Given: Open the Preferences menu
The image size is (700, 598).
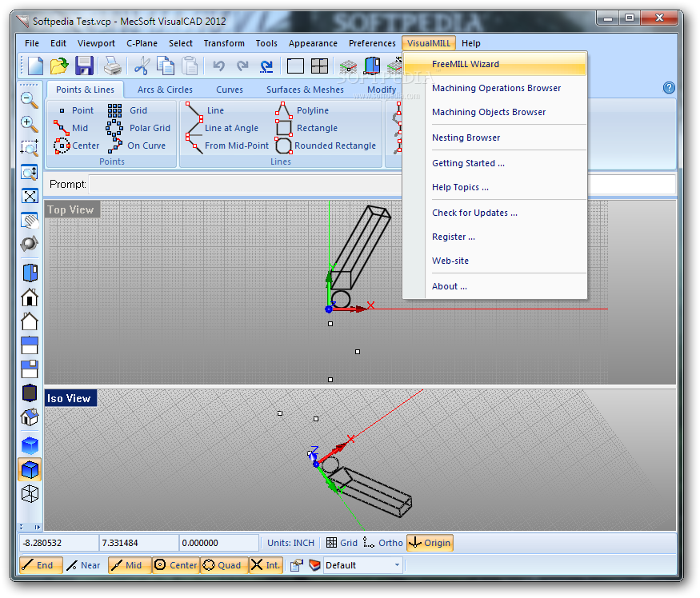Looking at the screenshot, I should point(372,43).
